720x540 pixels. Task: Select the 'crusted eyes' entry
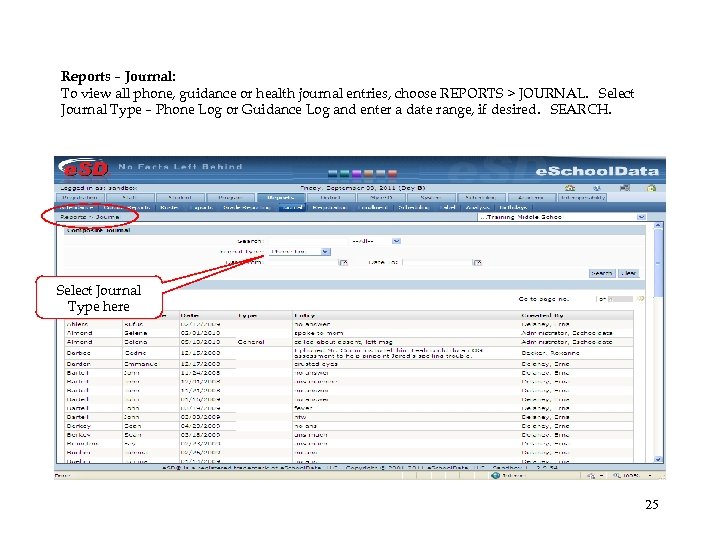click(x=316, y=364)
